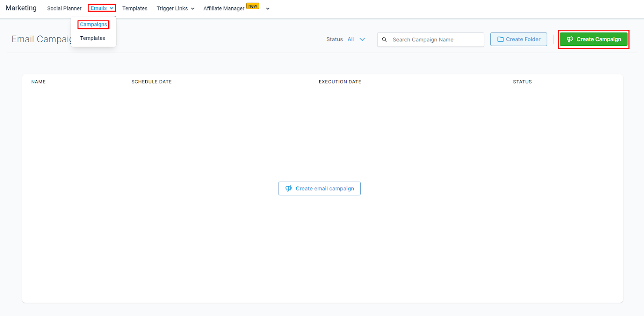Viewport: 644px width, 316px height.
Task: Click the Create email campaign button
Action: (x=319, y=189)
